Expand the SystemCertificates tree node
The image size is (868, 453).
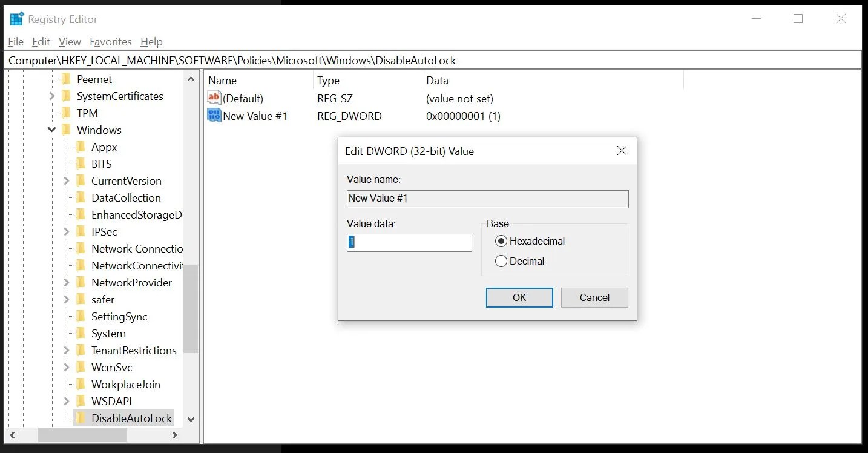51,96
